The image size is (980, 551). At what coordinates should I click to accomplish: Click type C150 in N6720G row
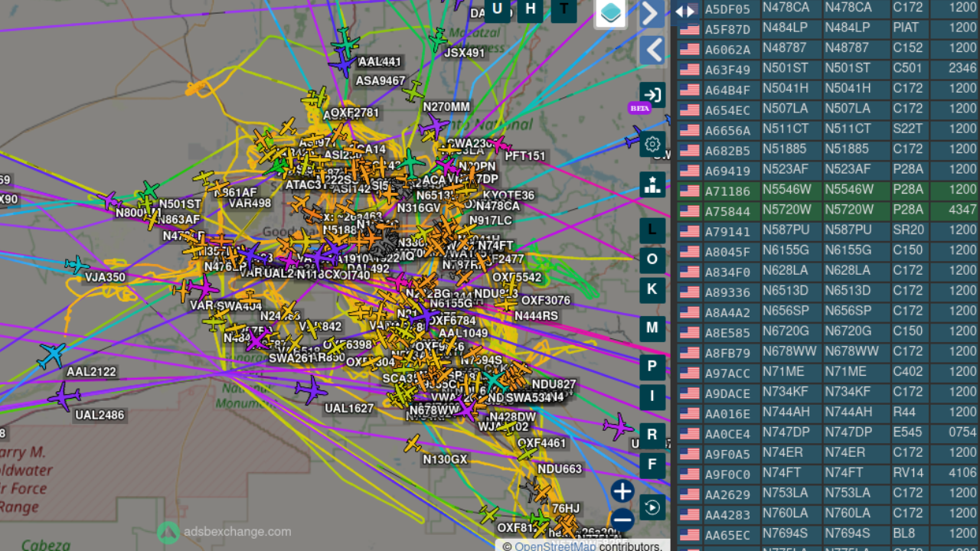pyautogui.click(x=908, y=331)
